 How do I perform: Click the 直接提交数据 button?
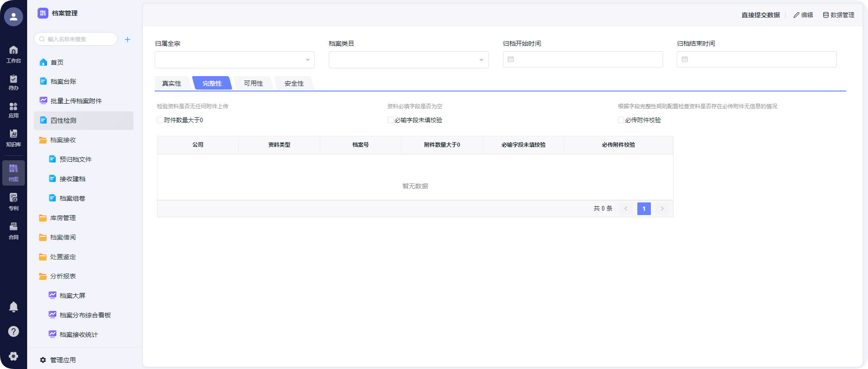pos(760,15)
